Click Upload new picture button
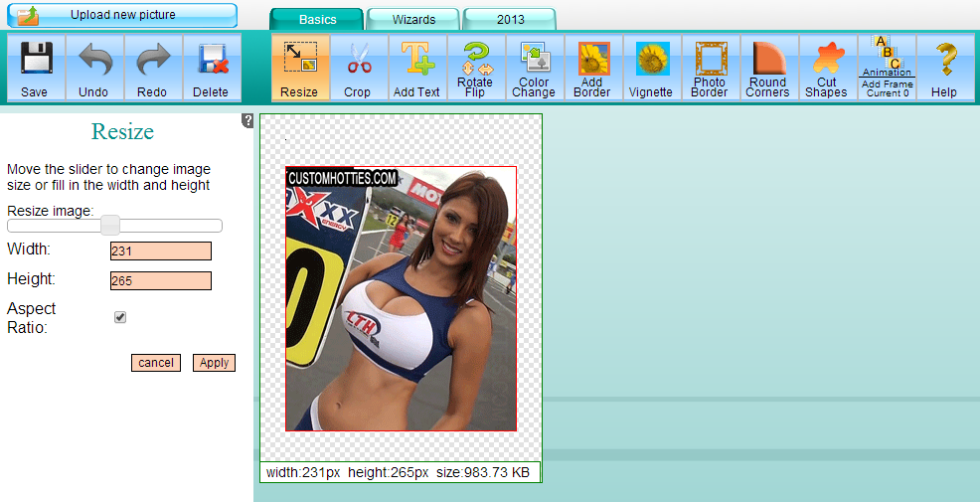The image size is (980, 502). pos(122,15)
